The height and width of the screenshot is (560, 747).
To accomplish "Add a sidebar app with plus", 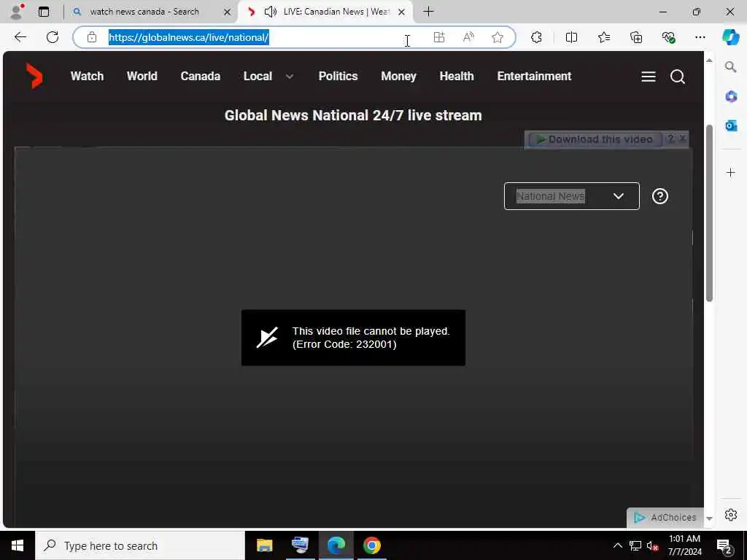I will 731,172.
